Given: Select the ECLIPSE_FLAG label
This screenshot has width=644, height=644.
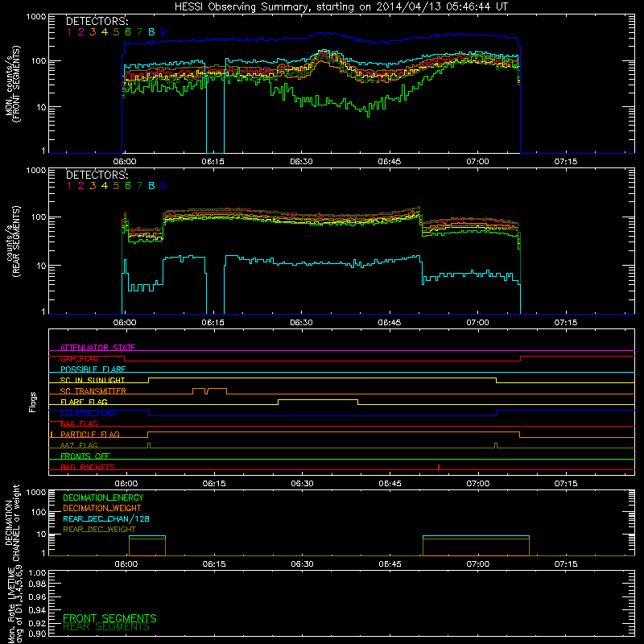Looking at the screenshot, I should (x=88, y=413).
